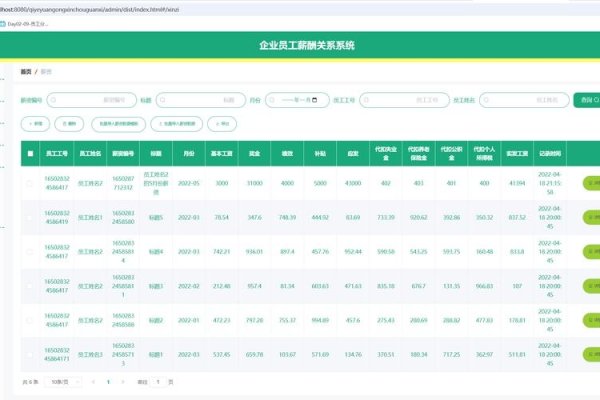This screenshot has width=600, height=400.
Task: Select the checkbox of the 标题5 row
Action: point(30,217)
